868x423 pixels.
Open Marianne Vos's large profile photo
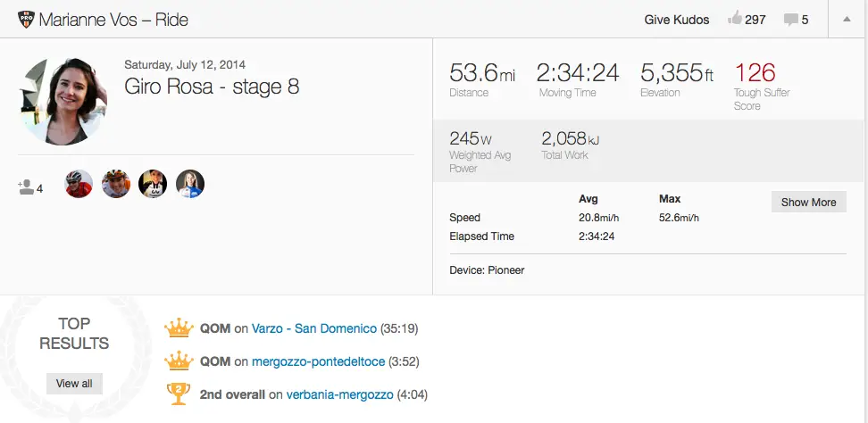63,101
